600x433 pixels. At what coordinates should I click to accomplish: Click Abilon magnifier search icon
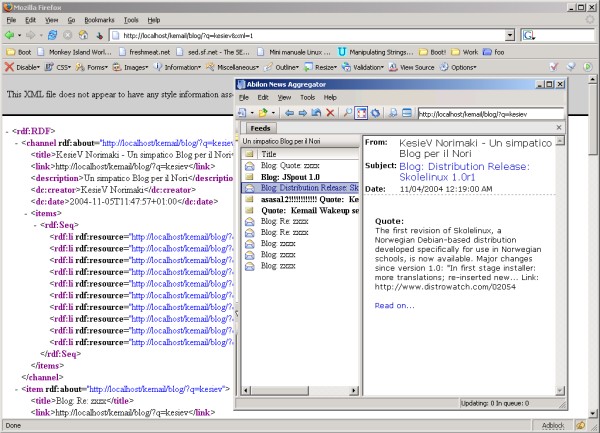pyautogui.click(x=347, y=113)
